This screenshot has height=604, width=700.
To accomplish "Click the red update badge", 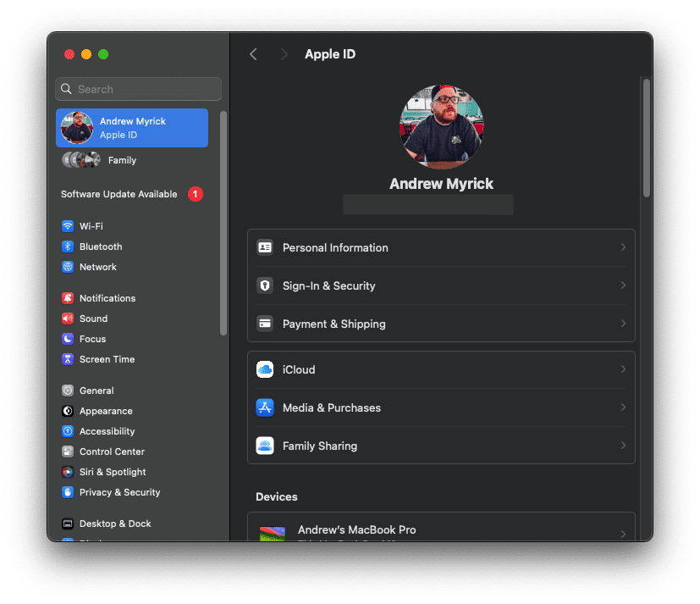I will [x=195, y=194].
